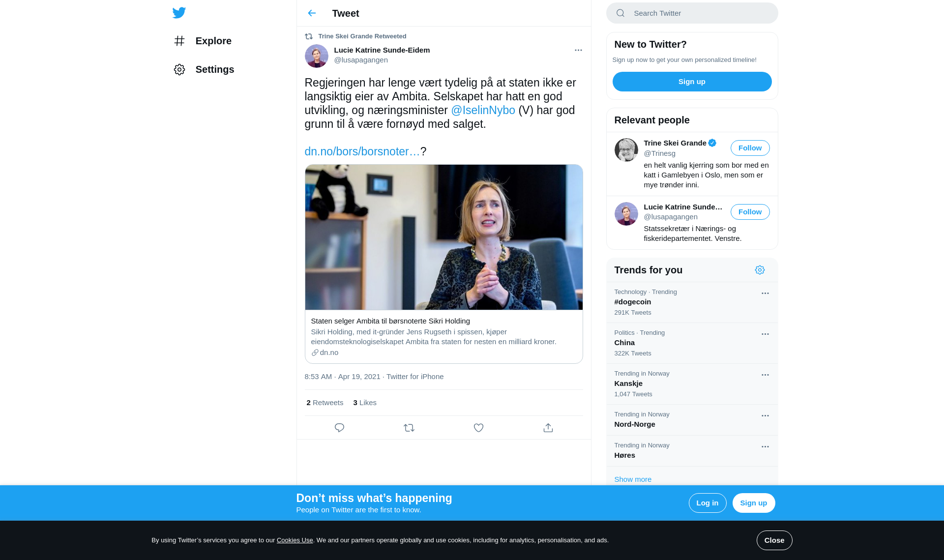Click the Twitter bird logo
Image resolution: width=944 pixels, height=560 pixels.
point(179,13)
